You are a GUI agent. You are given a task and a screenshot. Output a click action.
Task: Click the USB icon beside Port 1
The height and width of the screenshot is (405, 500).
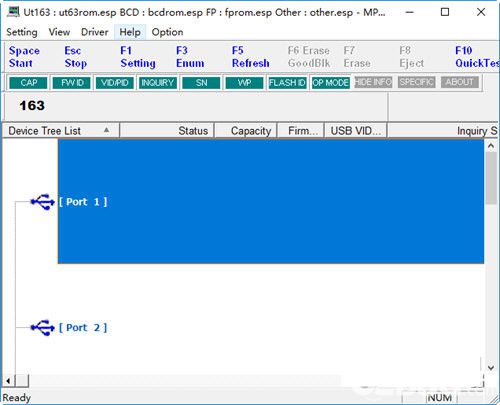(43, 202)
